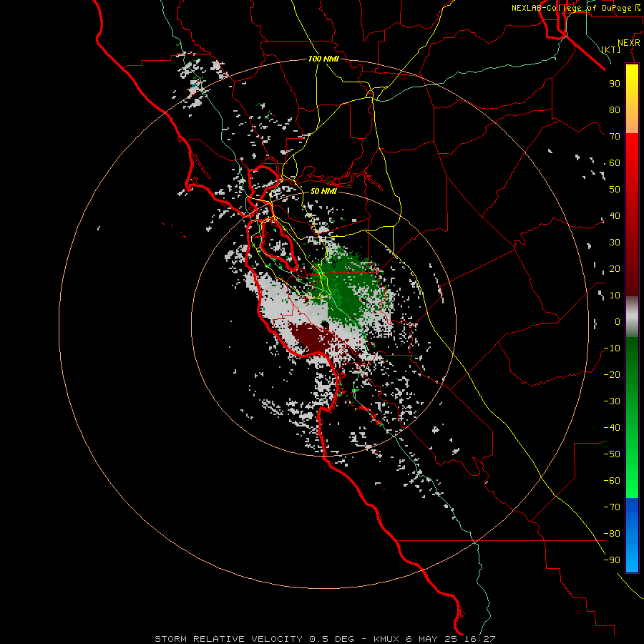
Task: Click the -50 value on the velocity scale
Action: coord(612,454)
